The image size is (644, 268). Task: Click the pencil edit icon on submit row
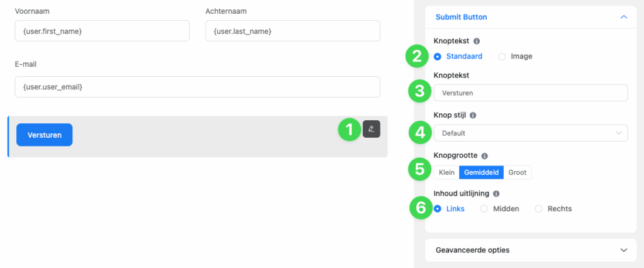372,129
